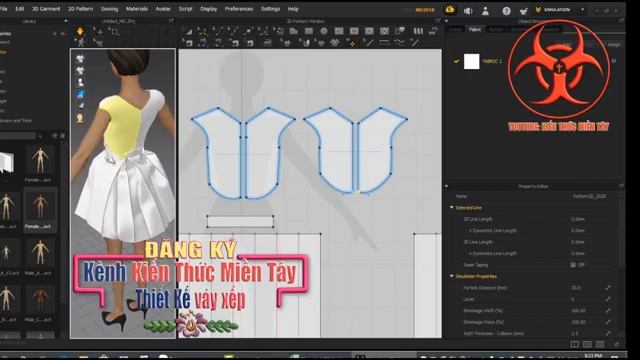Viewport: 640px width, 360px height.
Task: Click the taskbar clock showing 8:23 PM
Action: [593, 356]
